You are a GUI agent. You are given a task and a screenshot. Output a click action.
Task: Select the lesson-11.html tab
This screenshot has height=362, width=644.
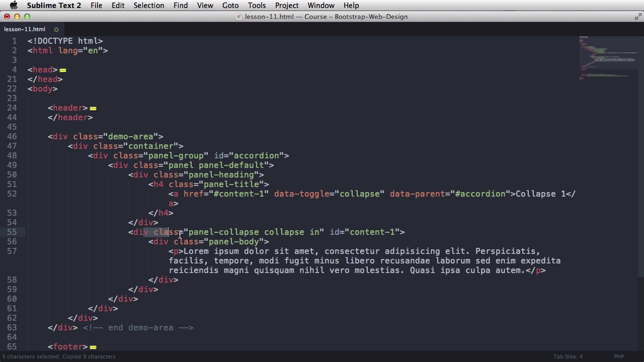[25, 29]
